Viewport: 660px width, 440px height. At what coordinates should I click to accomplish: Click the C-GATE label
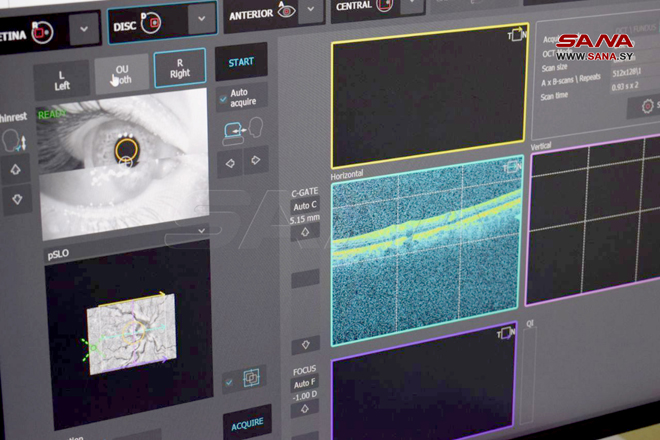(x=305, y=192)
